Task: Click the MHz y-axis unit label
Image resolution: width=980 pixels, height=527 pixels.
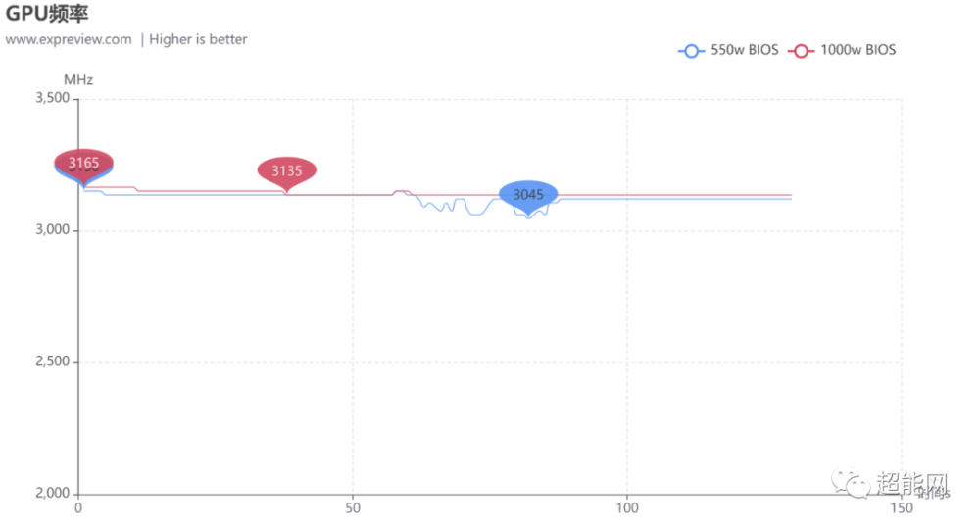Action: (x=78, y=79)
